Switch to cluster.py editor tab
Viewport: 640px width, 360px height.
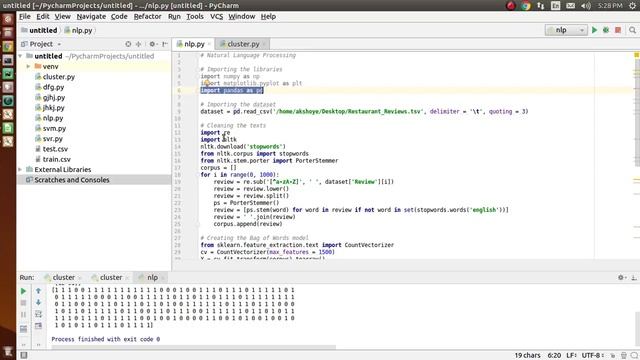pyautogui.click(x=243, y=44)
